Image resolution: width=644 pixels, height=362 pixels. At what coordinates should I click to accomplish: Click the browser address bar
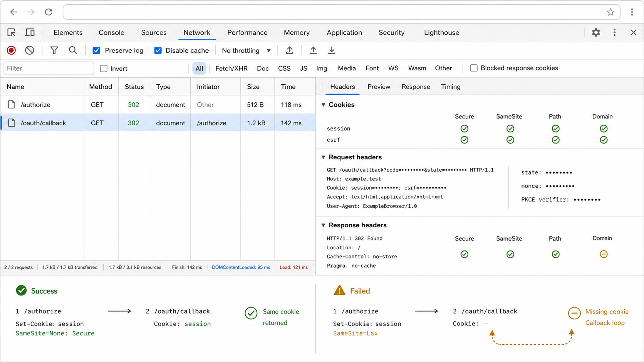point(341,12)
